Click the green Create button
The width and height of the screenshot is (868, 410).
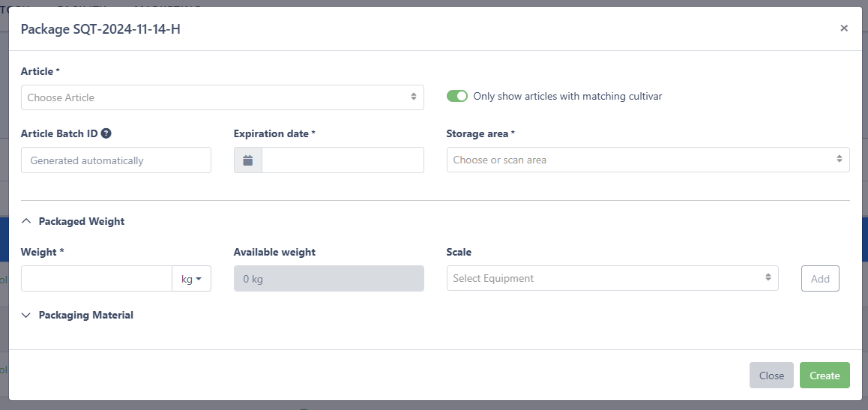(824, 376)
